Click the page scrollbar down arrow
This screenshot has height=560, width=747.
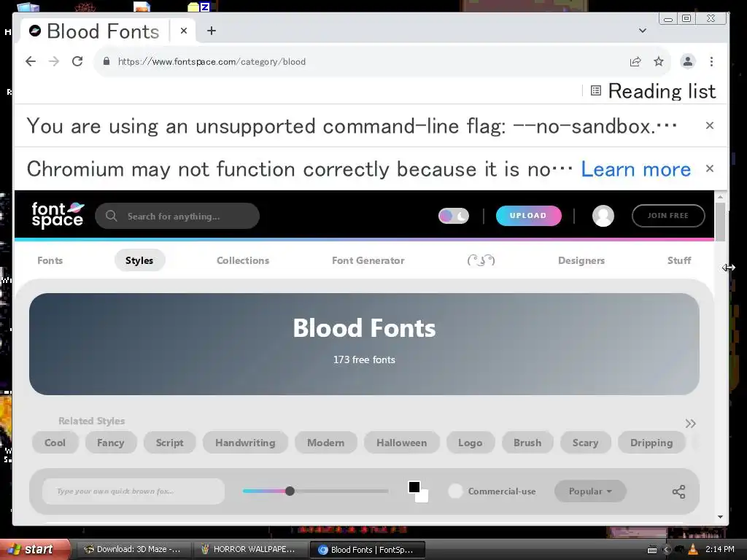pos(720,517)
